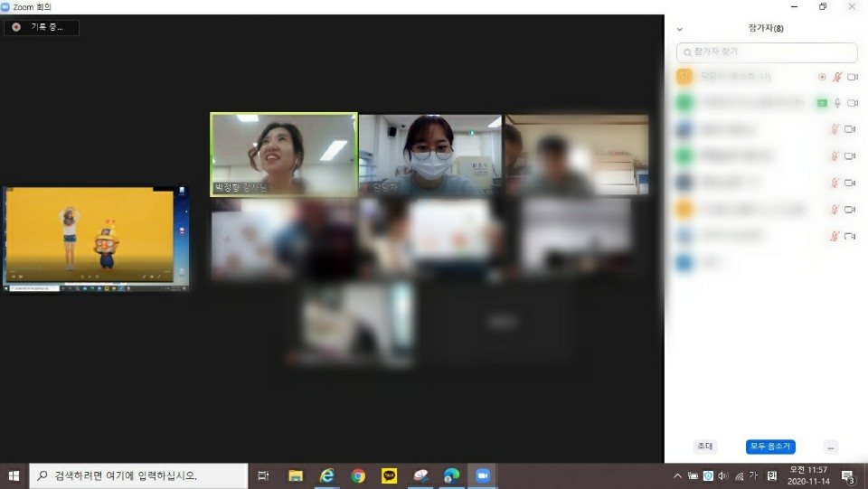Open Google Chrome from the taskbar
The image size is (868, 489).
[x=358, y=475]
